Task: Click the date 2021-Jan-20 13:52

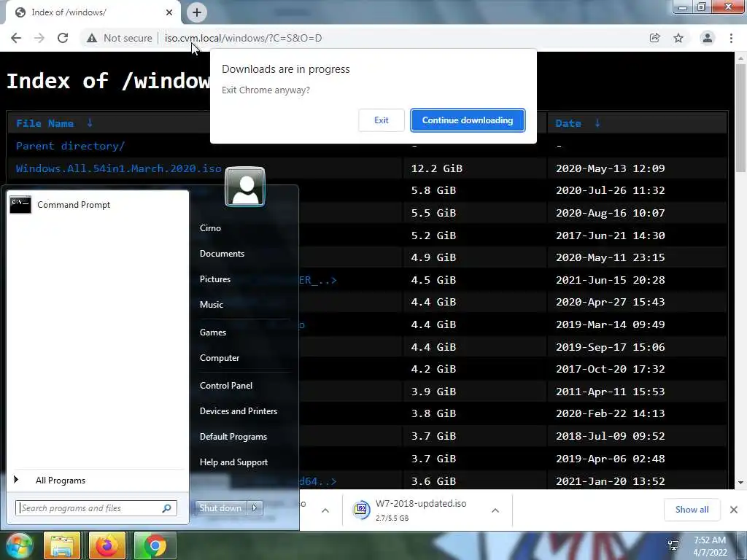Action: (611, 481)
